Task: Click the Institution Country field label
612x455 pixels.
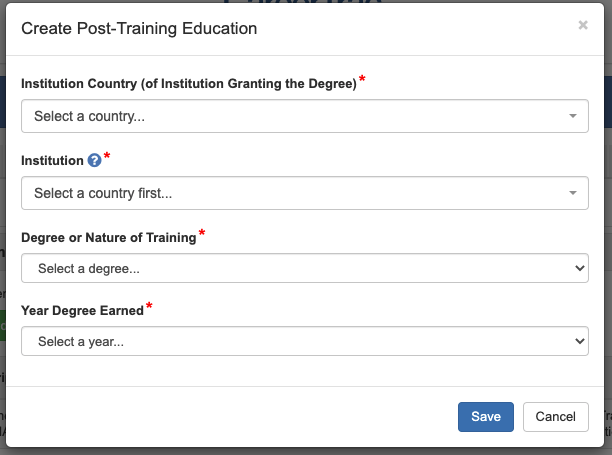Action: (x=188, y=85)
